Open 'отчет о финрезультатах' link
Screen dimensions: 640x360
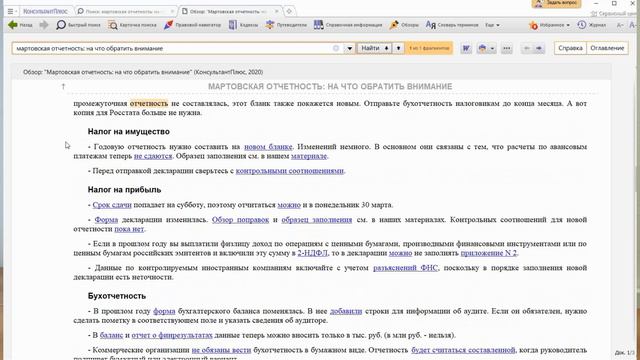coord(172,335)
